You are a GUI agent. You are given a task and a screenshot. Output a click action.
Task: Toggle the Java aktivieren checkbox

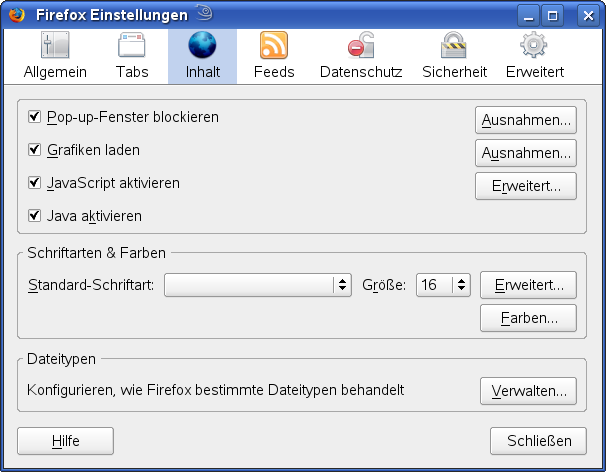34,215
